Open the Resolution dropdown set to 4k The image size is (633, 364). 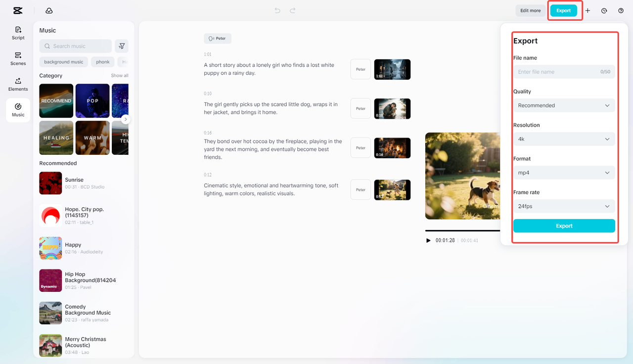[x=564, y=138]
